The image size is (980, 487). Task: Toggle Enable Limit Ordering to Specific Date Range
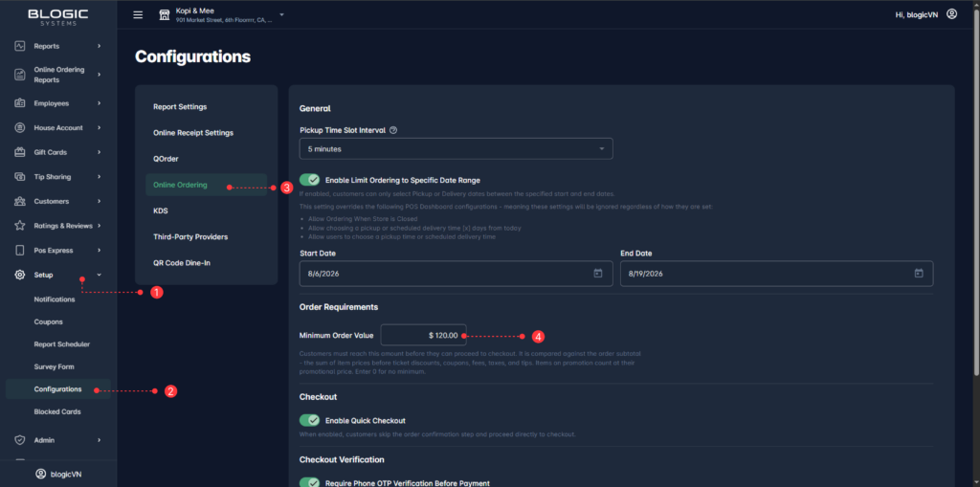310,180
